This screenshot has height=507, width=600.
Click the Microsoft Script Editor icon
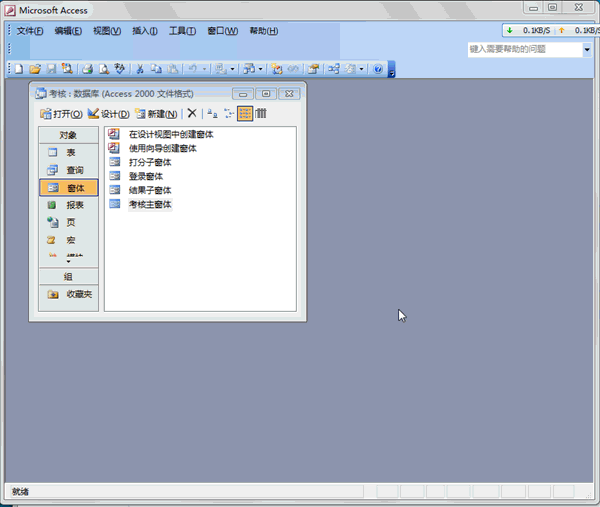(293, 69)
